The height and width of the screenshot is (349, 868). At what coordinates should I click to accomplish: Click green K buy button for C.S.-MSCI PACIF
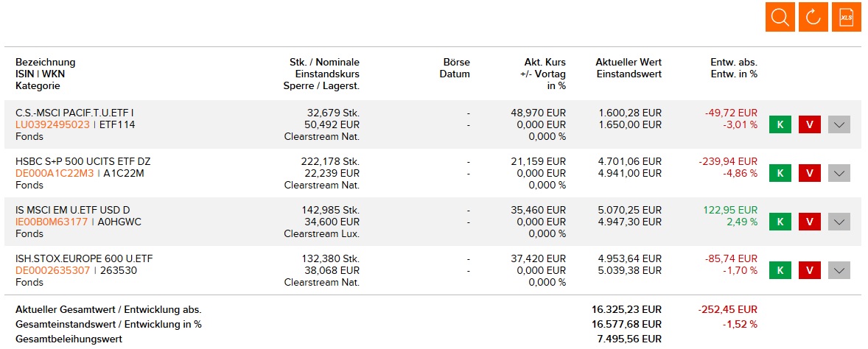click(780, 124)
